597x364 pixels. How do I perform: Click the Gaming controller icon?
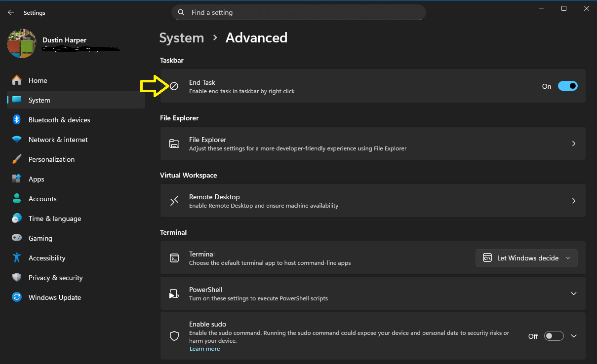coord(17,238)
